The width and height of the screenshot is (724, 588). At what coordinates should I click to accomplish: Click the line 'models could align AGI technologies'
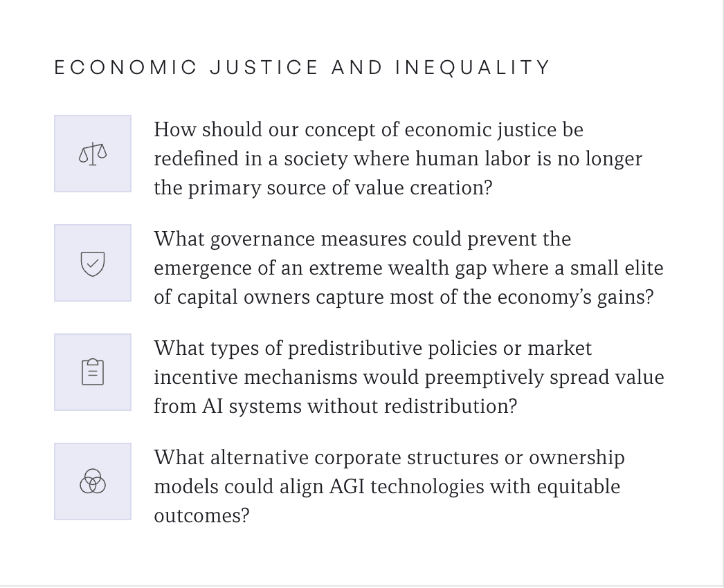click(386, 486)
